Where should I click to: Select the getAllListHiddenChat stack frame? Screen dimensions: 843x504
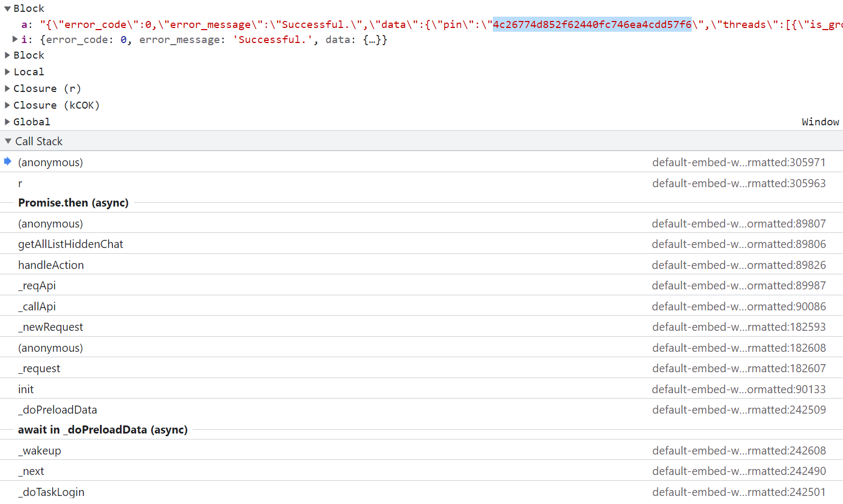point(70,244)
